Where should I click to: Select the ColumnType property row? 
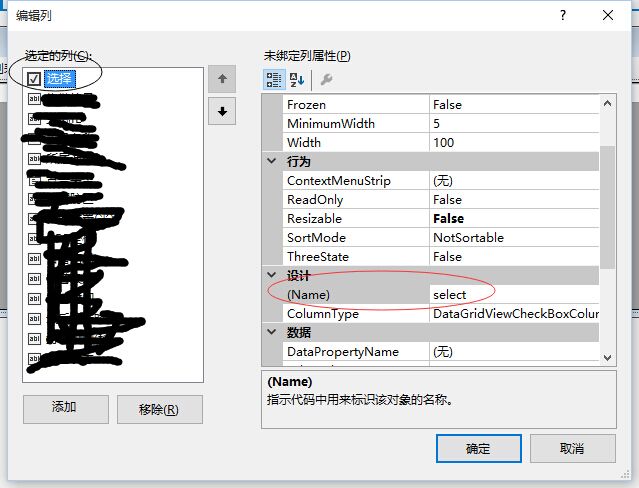coord(441,314)
